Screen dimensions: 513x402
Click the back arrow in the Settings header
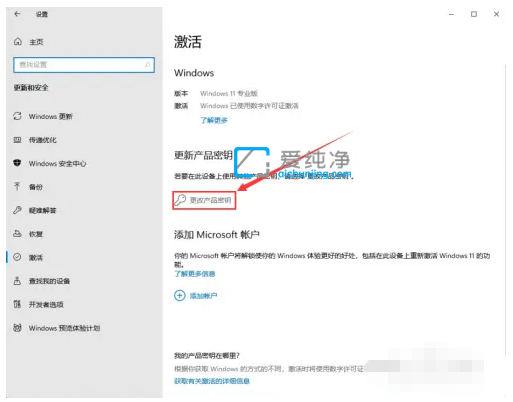(17, 14)
